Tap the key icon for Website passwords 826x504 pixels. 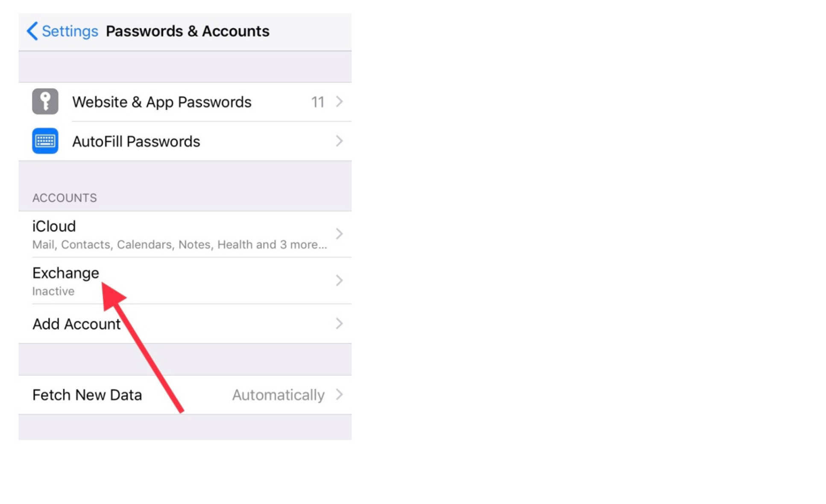(x=45, y=102)
